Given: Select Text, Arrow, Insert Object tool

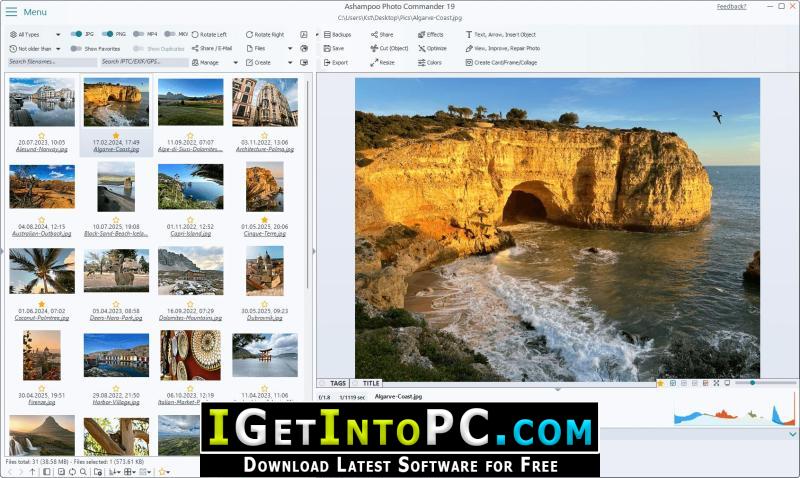Looking at the screenshot, I should (501, 34).
